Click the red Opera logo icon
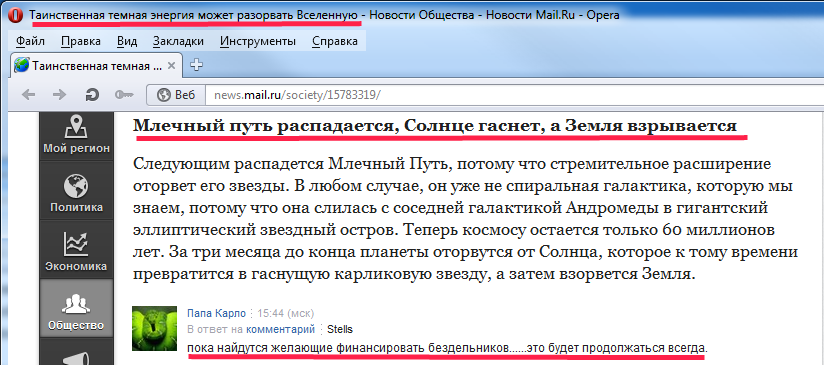The height and width of the screenshot is (365, 824). (16, 15)
